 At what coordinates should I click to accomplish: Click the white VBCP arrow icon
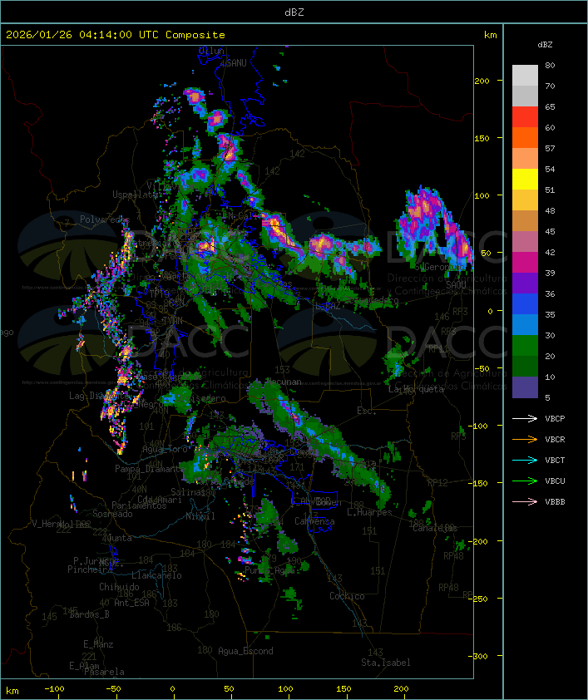(x=526, y=418)
